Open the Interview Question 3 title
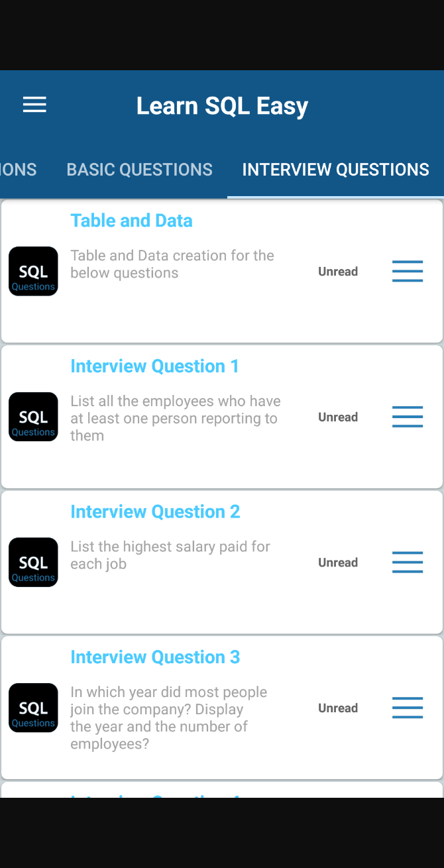 pyautogui.click(x=155, y=657)
